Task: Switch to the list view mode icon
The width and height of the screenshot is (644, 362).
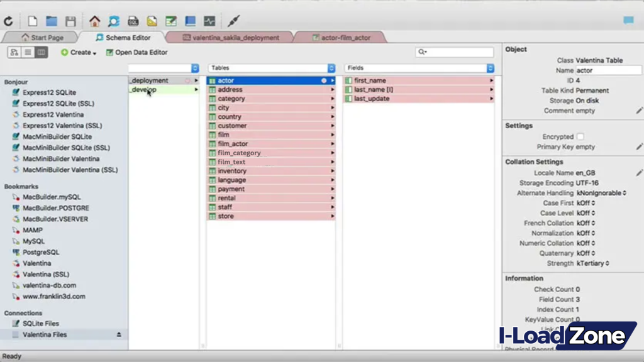Action: 27,52
